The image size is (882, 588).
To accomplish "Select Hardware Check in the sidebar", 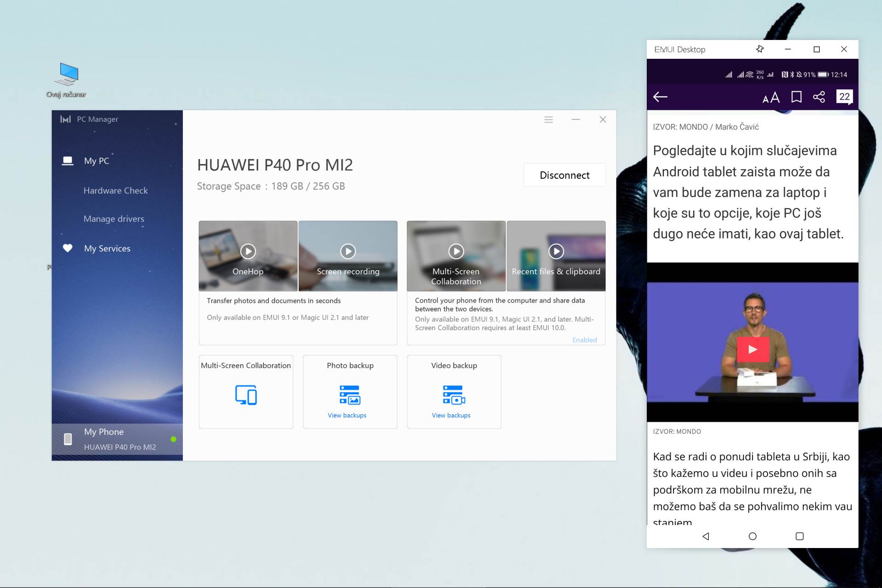I will click(x=115, y=191).
